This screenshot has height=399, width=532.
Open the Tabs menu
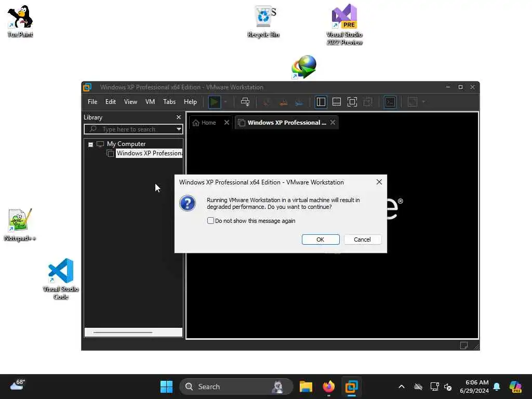click(169, 102)
